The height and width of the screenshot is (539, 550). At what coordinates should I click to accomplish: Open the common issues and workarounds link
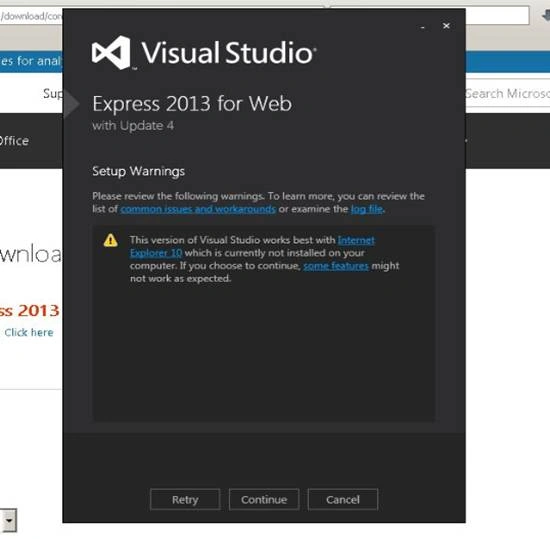point(198,209)
